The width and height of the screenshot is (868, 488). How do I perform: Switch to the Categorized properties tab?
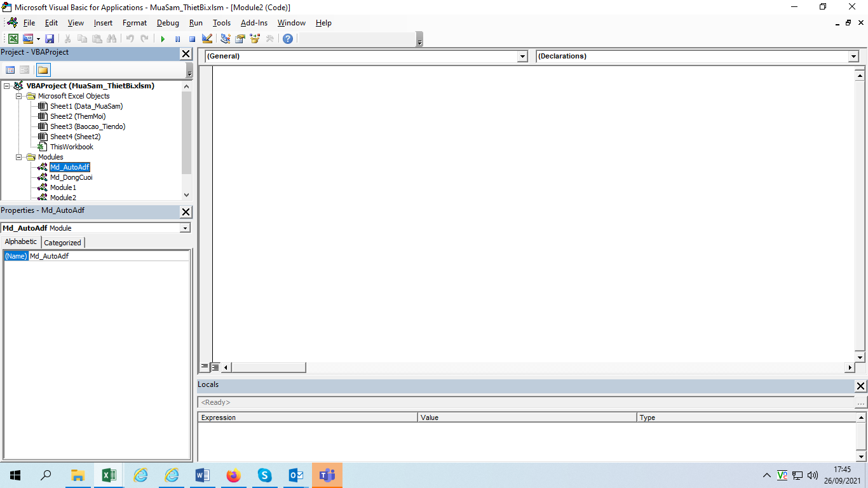[x=62, y=243]
